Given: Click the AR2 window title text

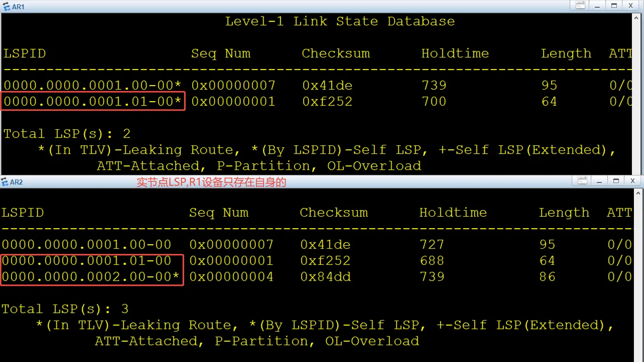Looking at the screenshot, I should 16,182.
